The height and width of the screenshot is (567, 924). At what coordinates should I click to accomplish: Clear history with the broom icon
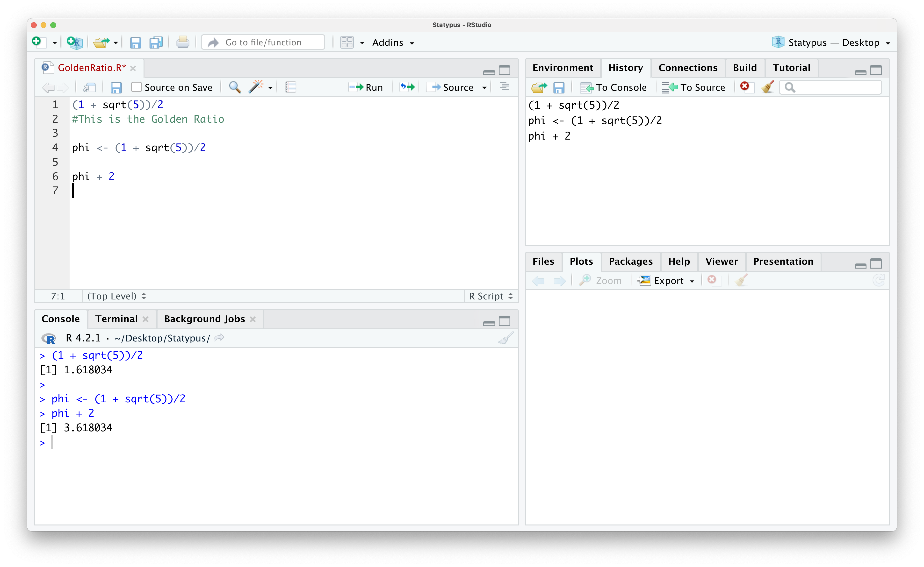click(768, 87)
